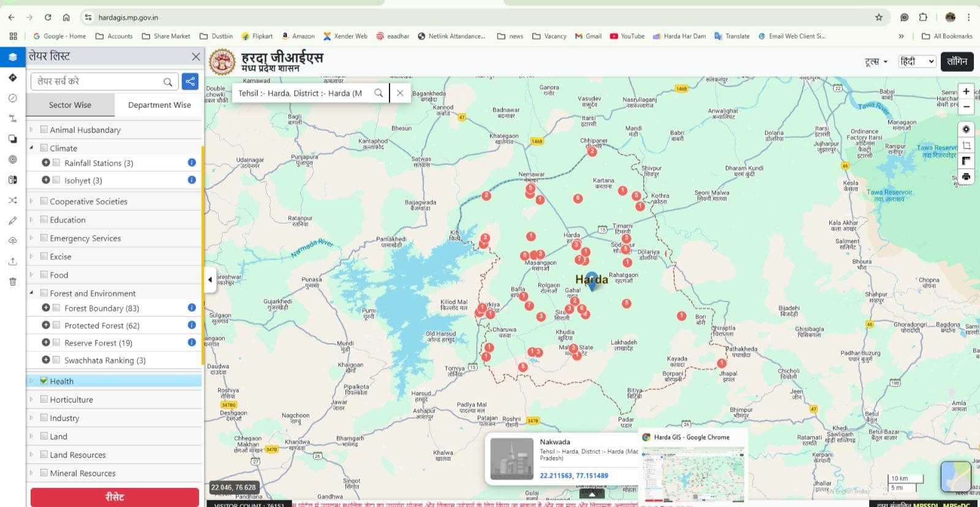Viewport: 980px width, 507px height.
Task: Click the print map icon
Action: (966, 177)
